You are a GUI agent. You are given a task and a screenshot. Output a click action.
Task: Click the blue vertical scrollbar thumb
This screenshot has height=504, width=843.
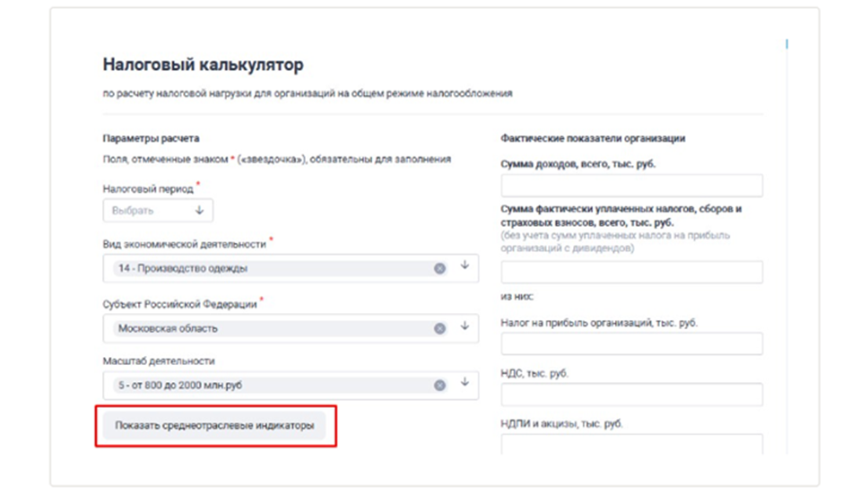[x=787, y=43]
